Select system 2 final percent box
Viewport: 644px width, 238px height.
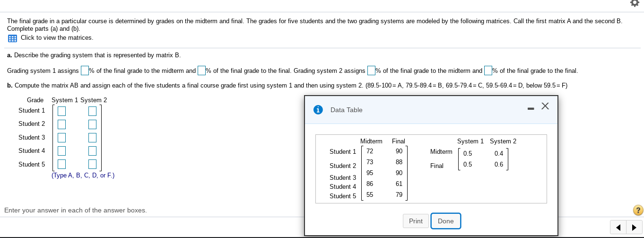[x=488, y=71]
